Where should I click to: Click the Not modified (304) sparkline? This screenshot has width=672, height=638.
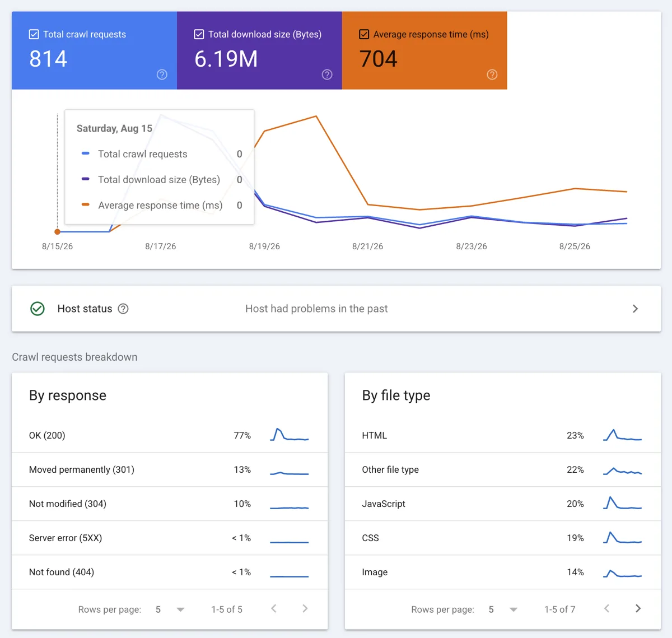[290, 507]
